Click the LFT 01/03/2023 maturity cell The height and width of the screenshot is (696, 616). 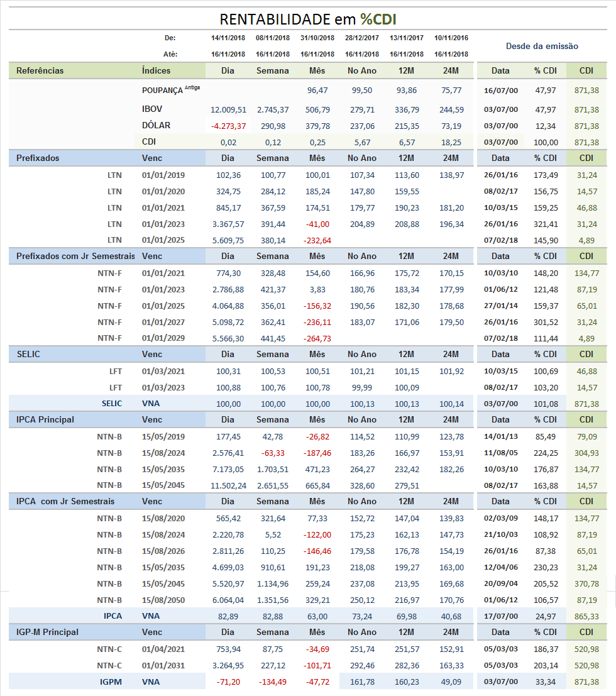(x=163, y=387)
